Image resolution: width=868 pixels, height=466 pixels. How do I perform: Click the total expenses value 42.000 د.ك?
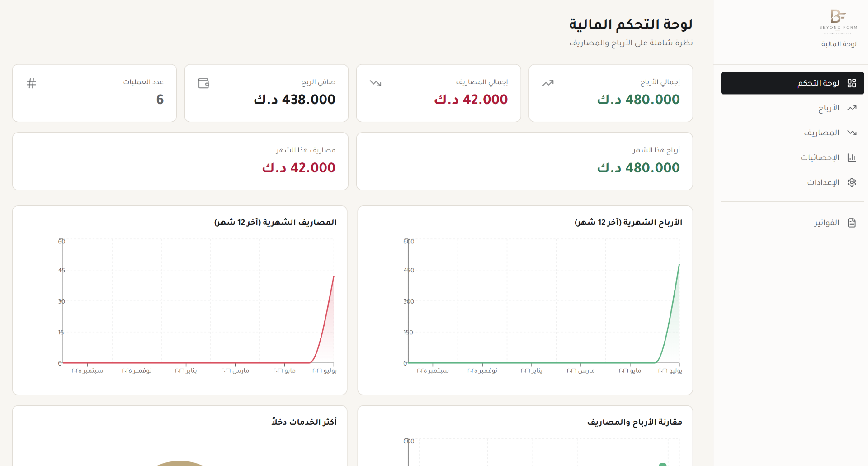[x=471, y=100]
